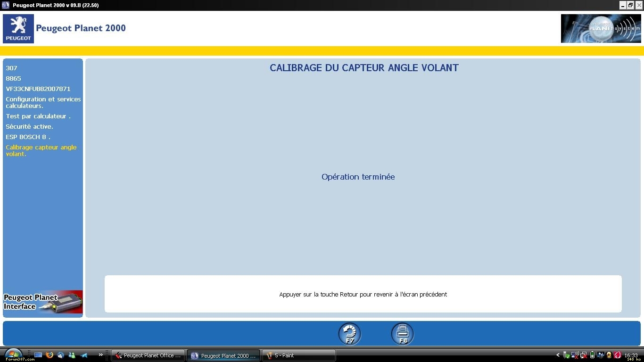
Task: Click the Peugeot Planet System banner image
Action: [601, 29]
